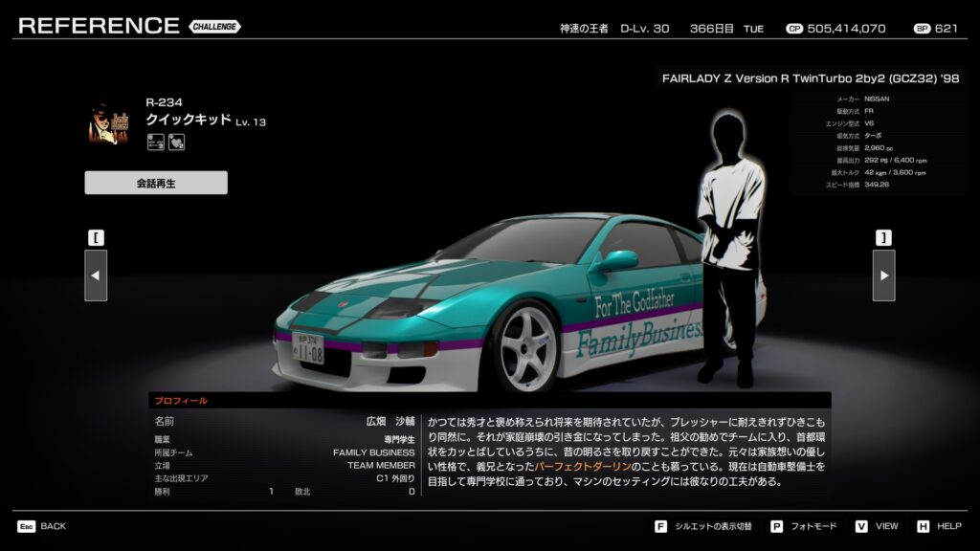This screenshot has width=980, height=551.
Task: Click the BP points icon
Action: tap(922, 29)
